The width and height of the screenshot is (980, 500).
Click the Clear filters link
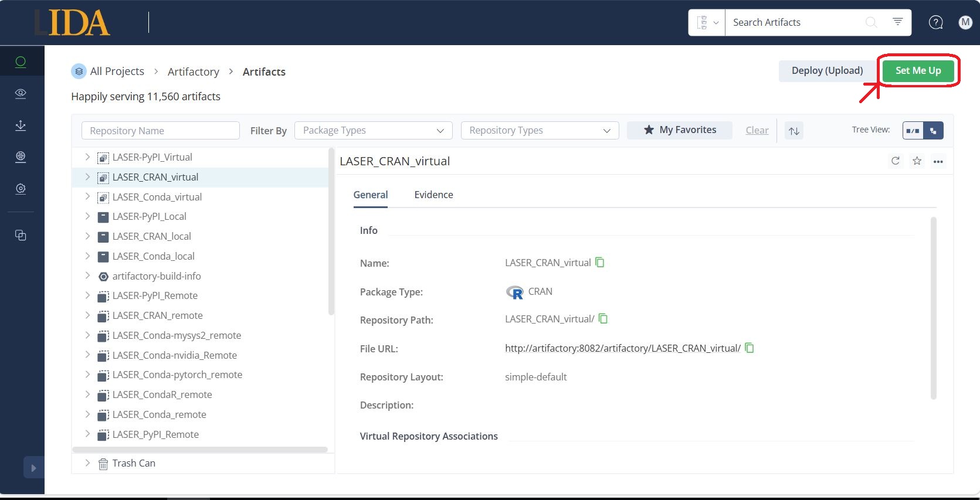click(x=757, y=130)
